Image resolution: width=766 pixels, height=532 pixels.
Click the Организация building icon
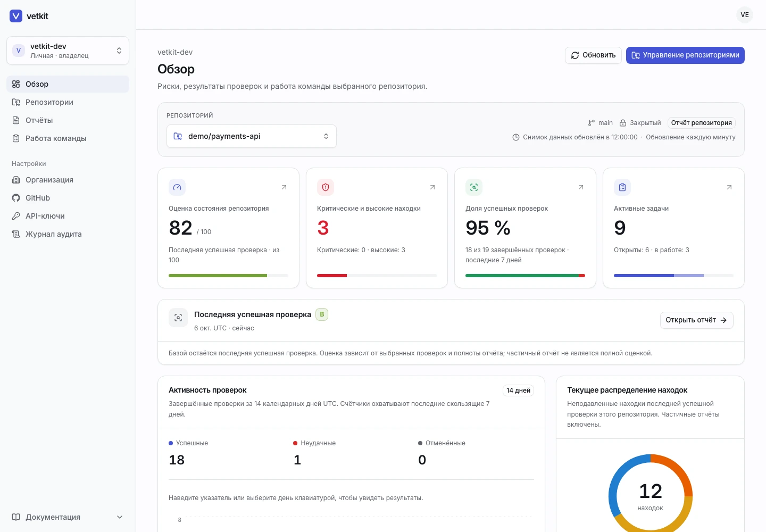16,180
